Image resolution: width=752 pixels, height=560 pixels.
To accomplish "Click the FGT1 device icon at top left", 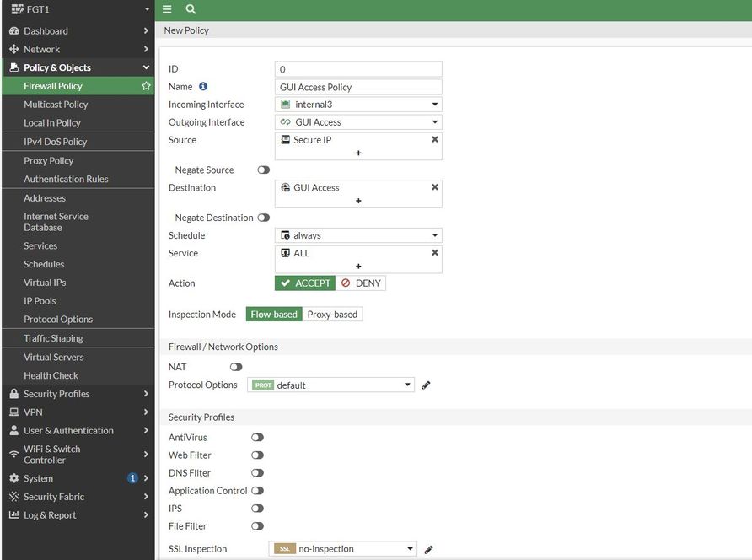I will pyautogui.click(x=17, y=9).
